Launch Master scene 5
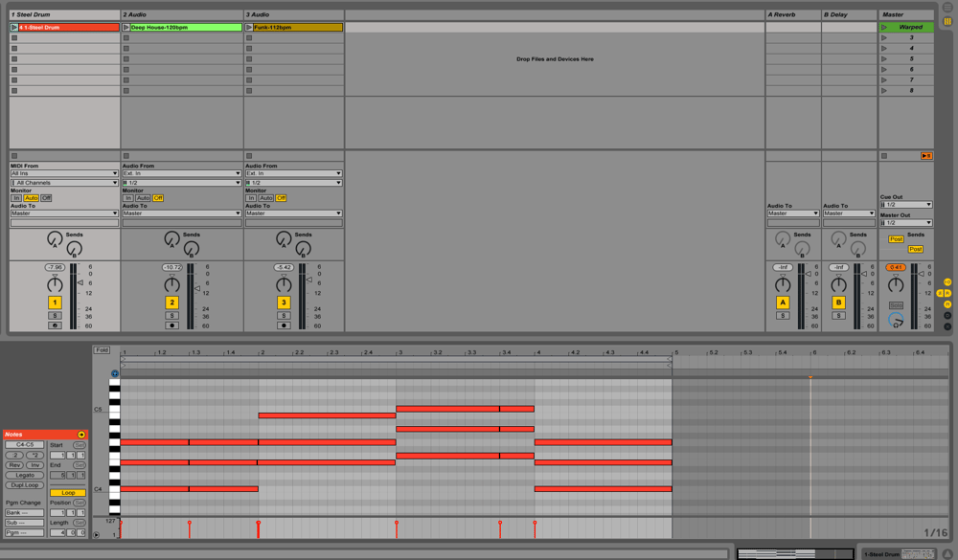 pos(883,59)
